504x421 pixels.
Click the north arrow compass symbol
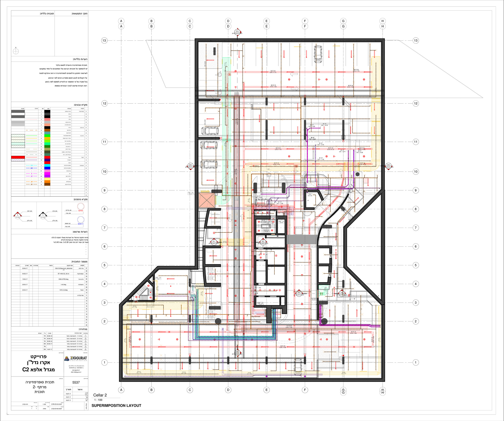coord(16,51)
